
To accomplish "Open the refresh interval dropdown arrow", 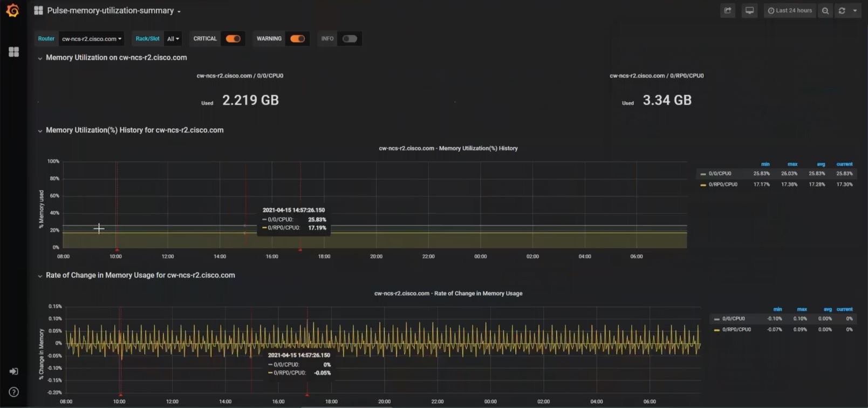I will (x=855, y=10).
